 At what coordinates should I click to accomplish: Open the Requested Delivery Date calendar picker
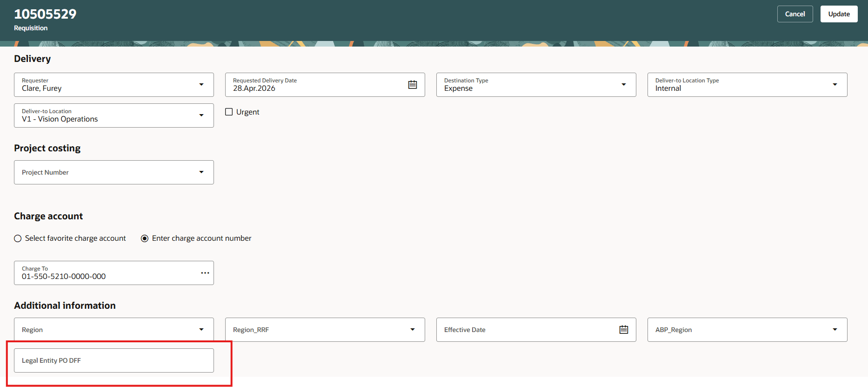click(x=413, y=85)
